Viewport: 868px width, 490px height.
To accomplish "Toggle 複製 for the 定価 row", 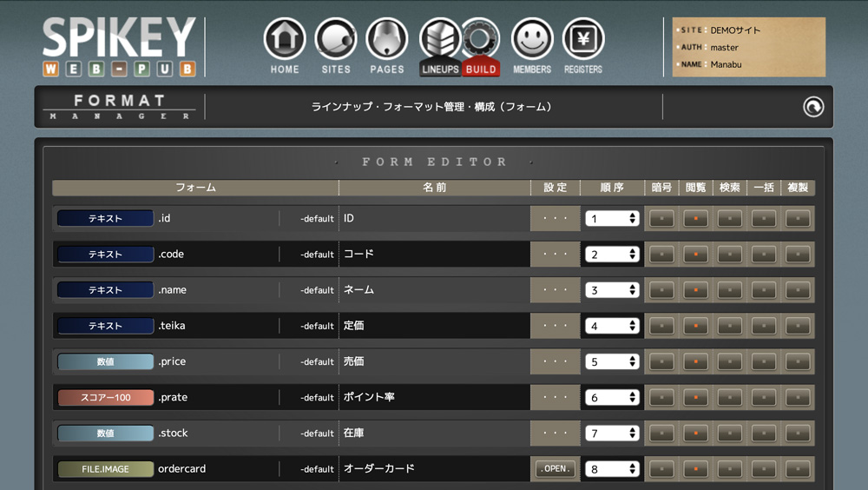I will click(x=798, y=326).
